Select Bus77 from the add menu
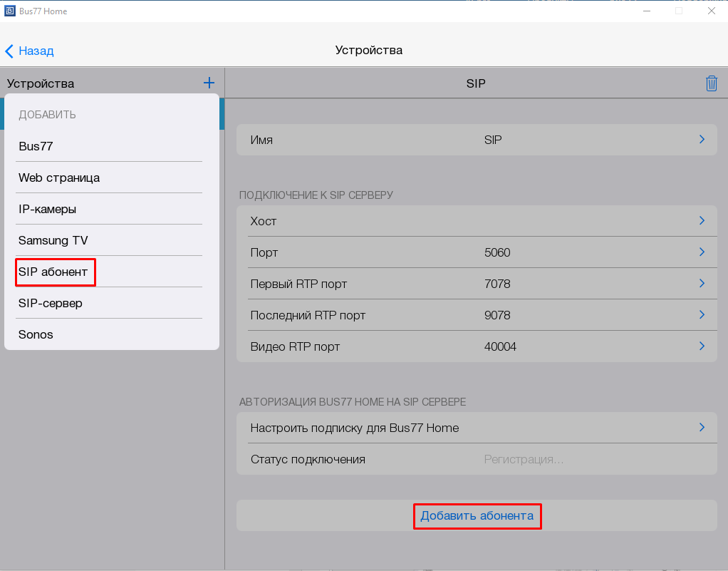Viewport: 728px width, 571px height. tap(36, 146)
